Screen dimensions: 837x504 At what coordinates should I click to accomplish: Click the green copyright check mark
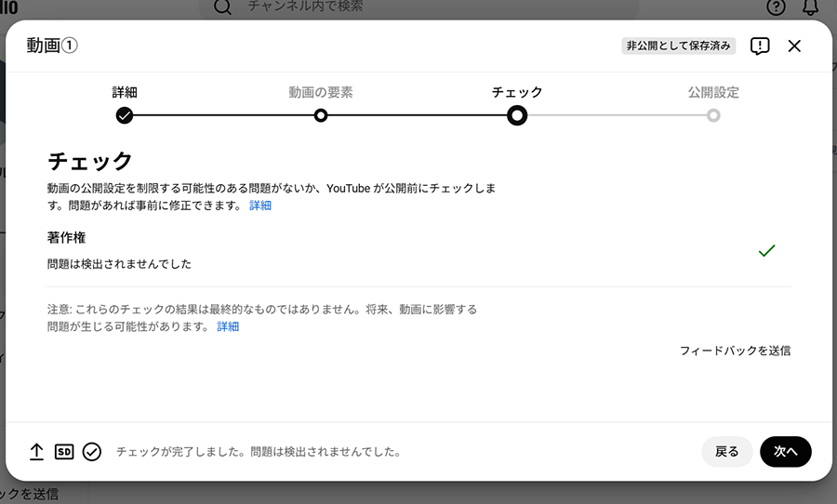(x=766, y=251)
